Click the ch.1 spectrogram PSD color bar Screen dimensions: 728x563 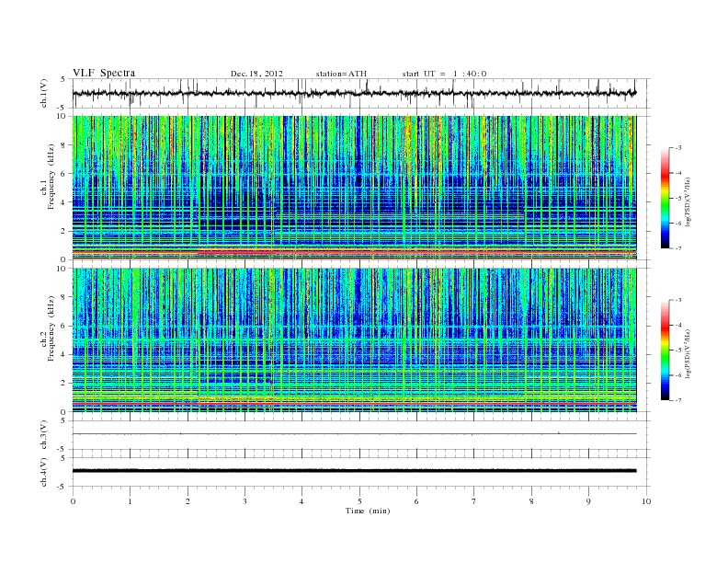pyautogui.click(x=665, y=198)
